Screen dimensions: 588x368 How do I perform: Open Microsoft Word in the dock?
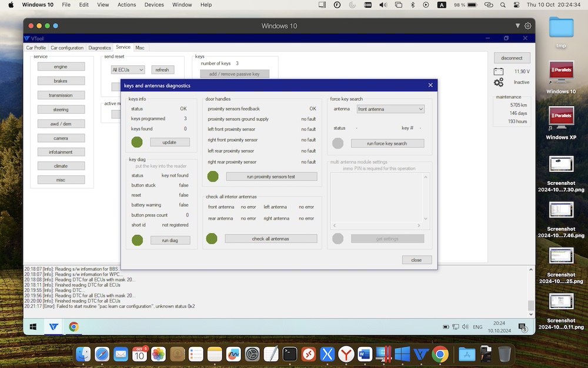pyautogui.click(x=365, y=354)
